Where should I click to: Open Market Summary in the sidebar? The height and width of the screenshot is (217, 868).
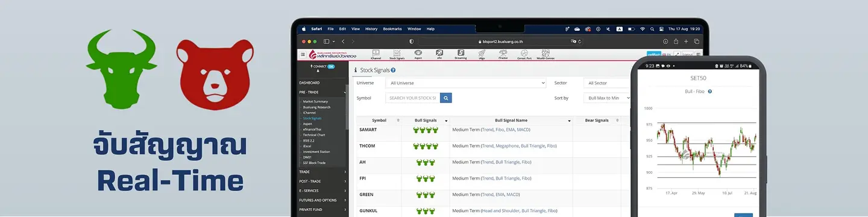click(315, 101)
